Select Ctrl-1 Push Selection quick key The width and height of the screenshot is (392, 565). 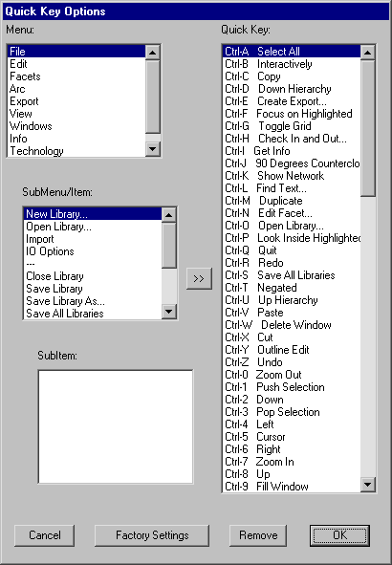pyautogui.click(x=292, y=387)
